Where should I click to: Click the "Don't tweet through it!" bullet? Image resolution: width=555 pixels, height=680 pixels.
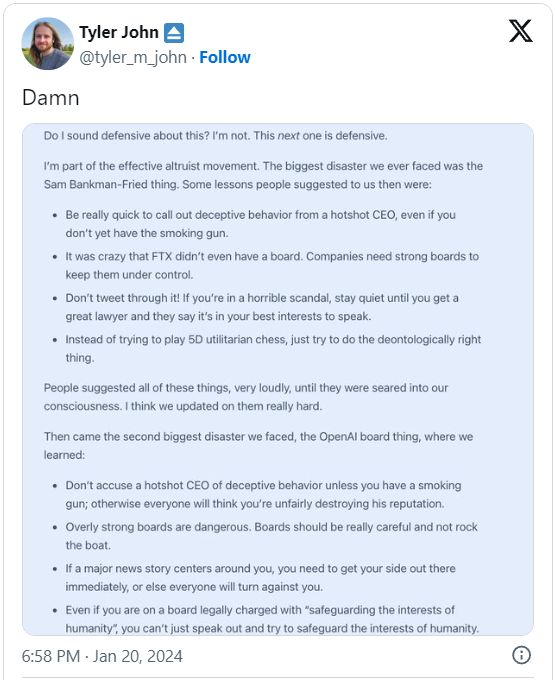(262, 307)
